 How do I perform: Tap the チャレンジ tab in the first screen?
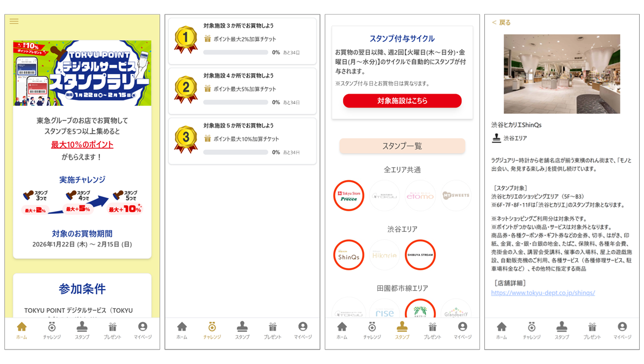coord(52,330)
